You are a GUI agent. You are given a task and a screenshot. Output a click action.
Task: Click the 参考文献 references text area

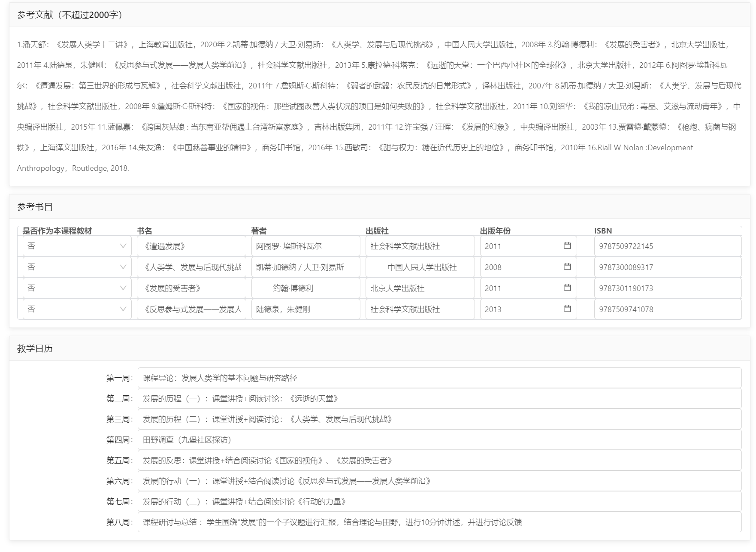(379, 106)
